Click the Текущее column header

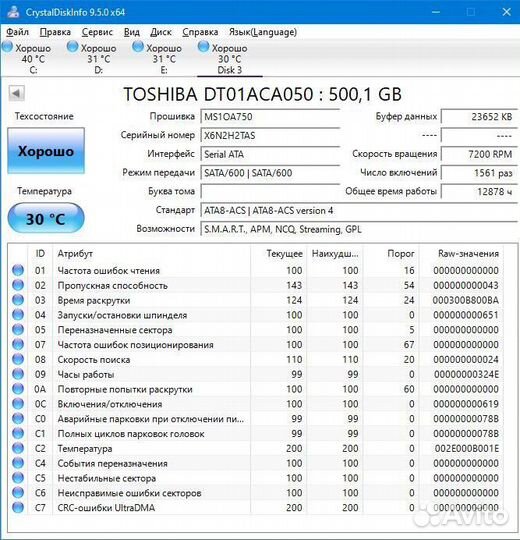click(x=284, y=254)
